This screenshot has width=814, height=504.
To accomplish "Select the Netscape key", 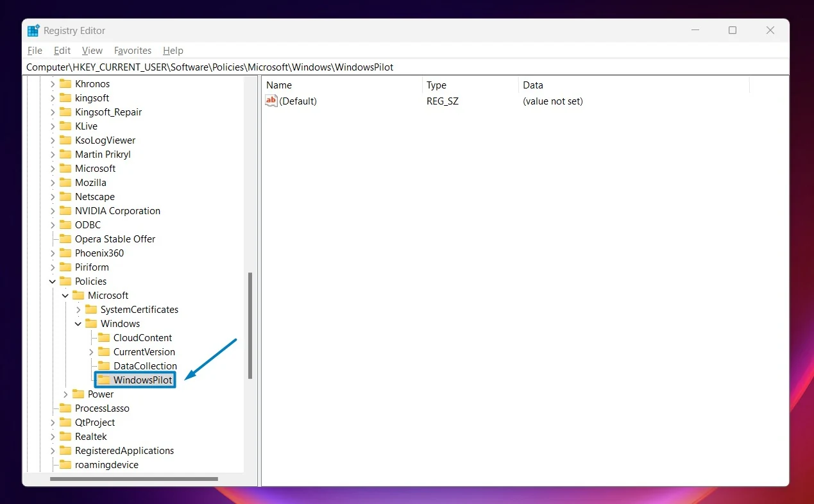I will 95,197.
